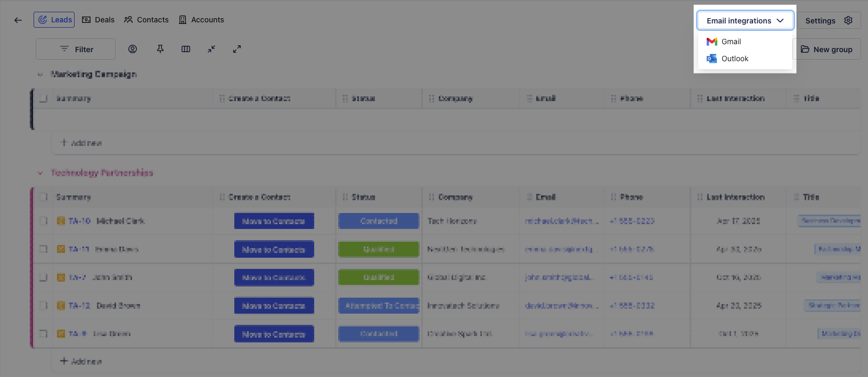This screenshot has height=377, width=868.
Task: Select all in Technology Partnerships header checkbox
Action: pyautogui.click(x=44, y=197)
